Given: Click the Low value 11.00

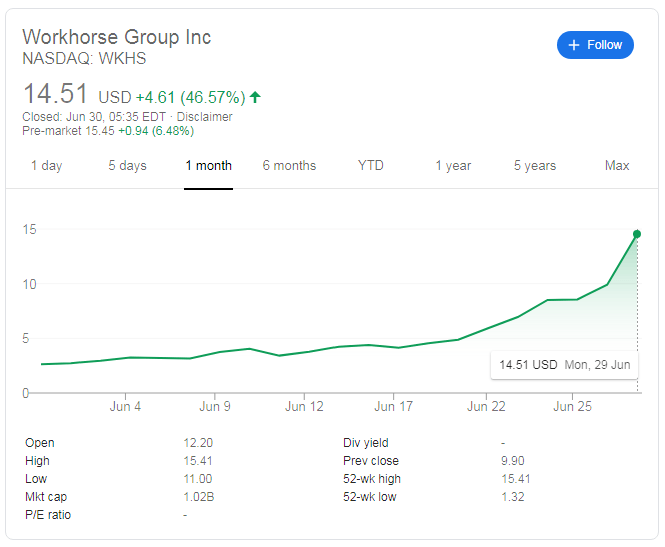Looking at the screenshot, I should (198, 479).
